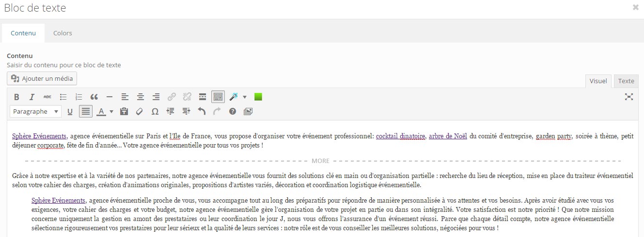Open keyboard shortcuts help icon
Image resolution: width=644 pixels, height=237 pixels.
(x=233, y=112)
